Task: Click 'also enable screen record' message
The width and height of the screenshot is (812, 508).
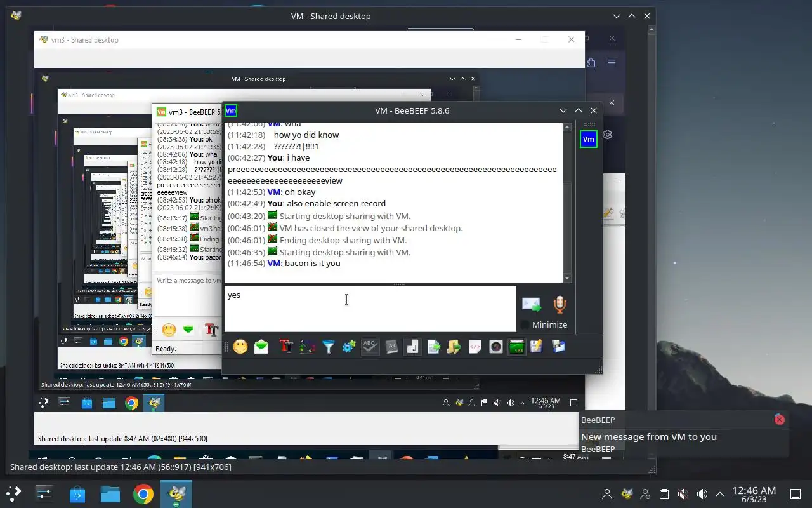Action: 336,203
